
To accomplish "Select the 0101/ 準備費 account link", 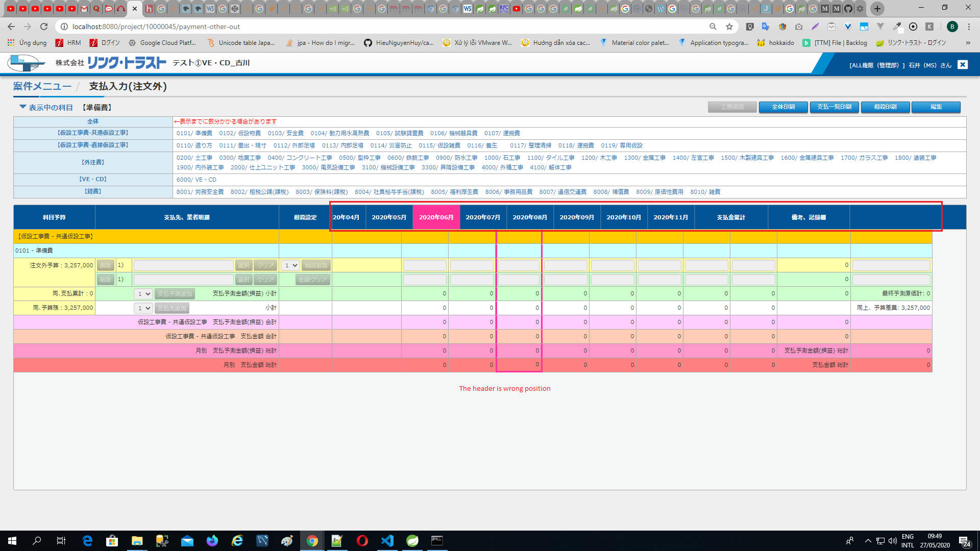I will pyautogui.click(x=194, y=133).
